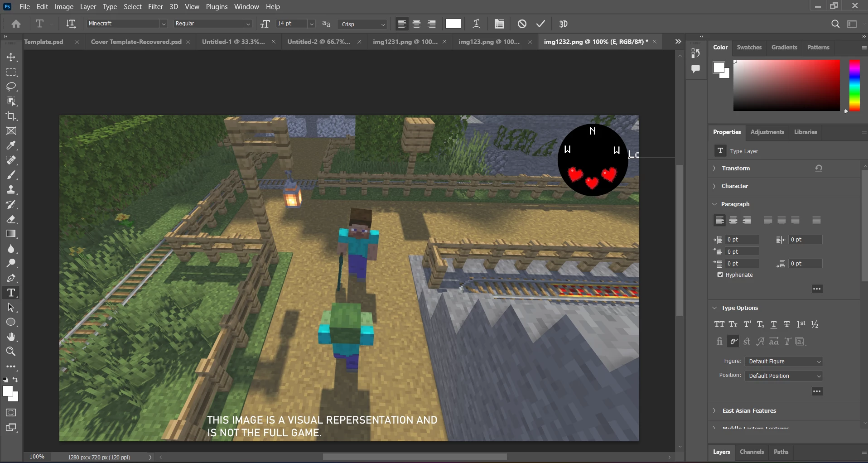Screen dimensions: 868x463
Task: Click the Home button
Action: (x=16, y=24)
